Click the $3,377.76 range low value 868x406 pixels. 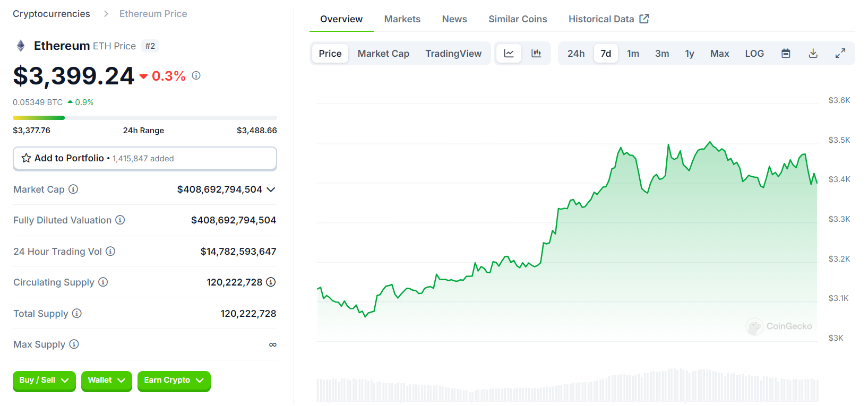[x=31, y=131]
